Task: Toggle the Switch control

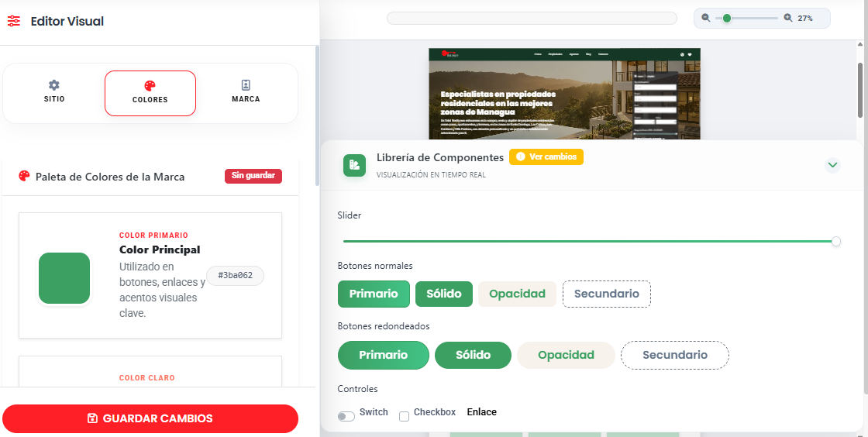Action: pos(346,416)
